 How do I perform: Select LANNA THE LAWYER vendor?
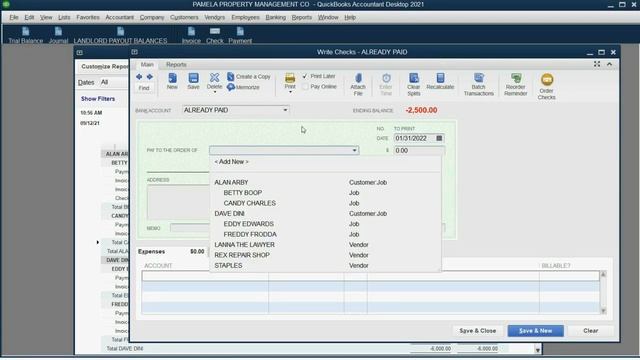(x=325, y=244)
